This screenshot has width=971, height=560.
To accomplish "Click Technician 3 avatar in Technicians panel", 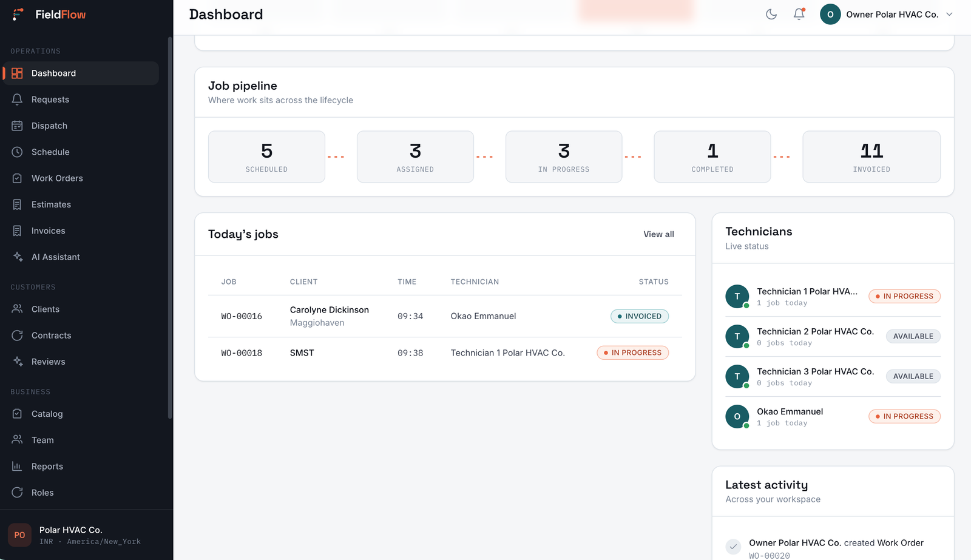I will tap(737, 377).
